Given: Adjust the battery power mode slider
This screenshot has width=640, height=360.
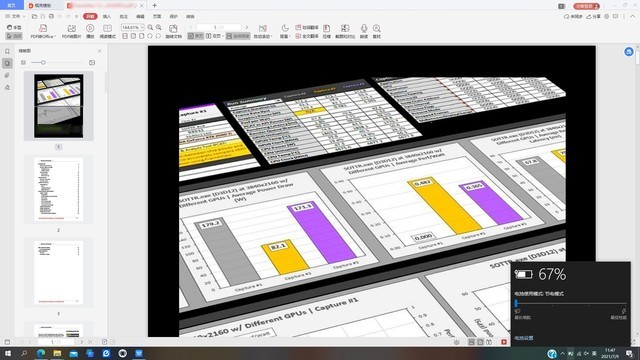Looking at the screenshot, I should (570, 304).
